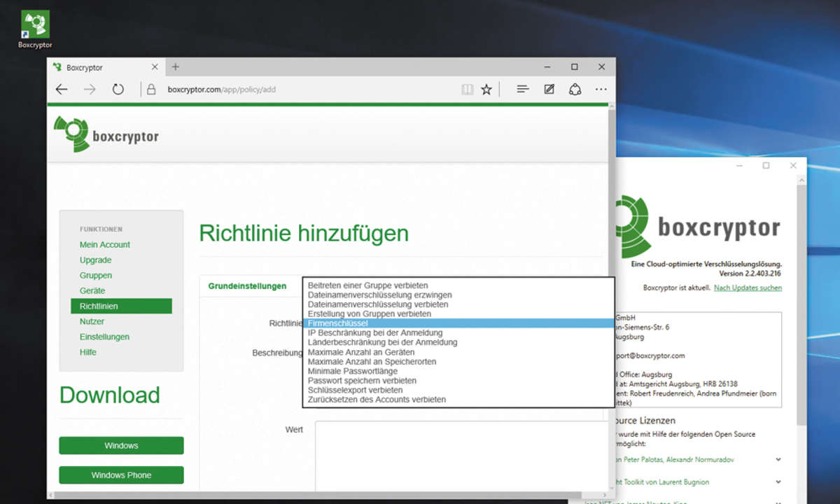This screenshot has height=504, width=840.
Task: Choose Dateinamenverschlüsselung verbieten option
Action: pyautogui.click(x=458, y=304)
